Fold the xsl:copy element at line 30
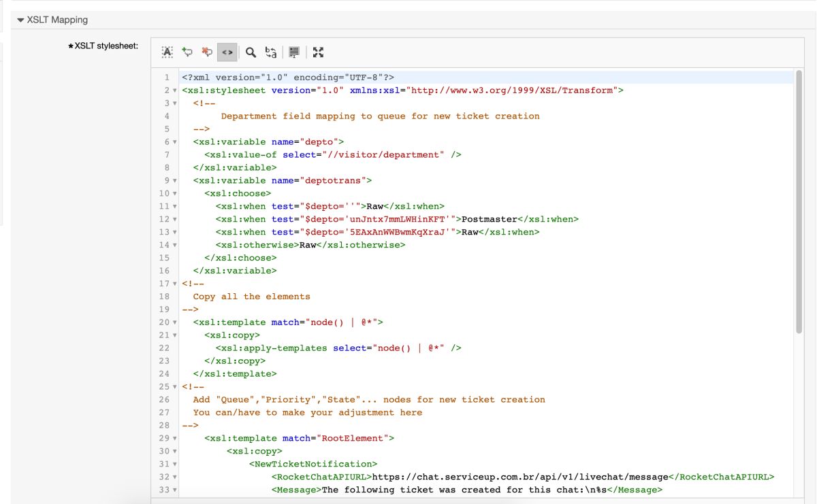 (174, 452)
